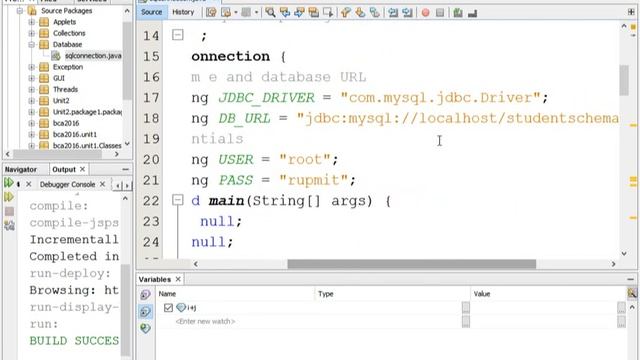Collapse the Source Packages tree node

[x=20, y=11]
